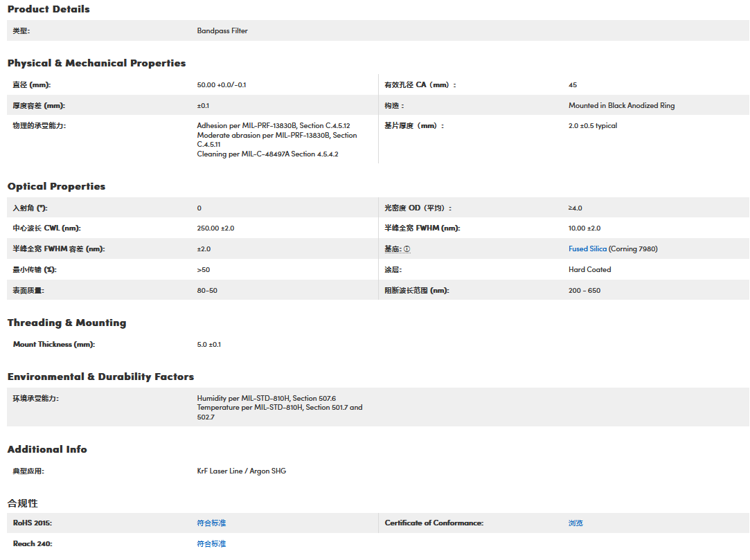Click the Additional Info heading
Screen dimensions: 750x560
[47, 449]
